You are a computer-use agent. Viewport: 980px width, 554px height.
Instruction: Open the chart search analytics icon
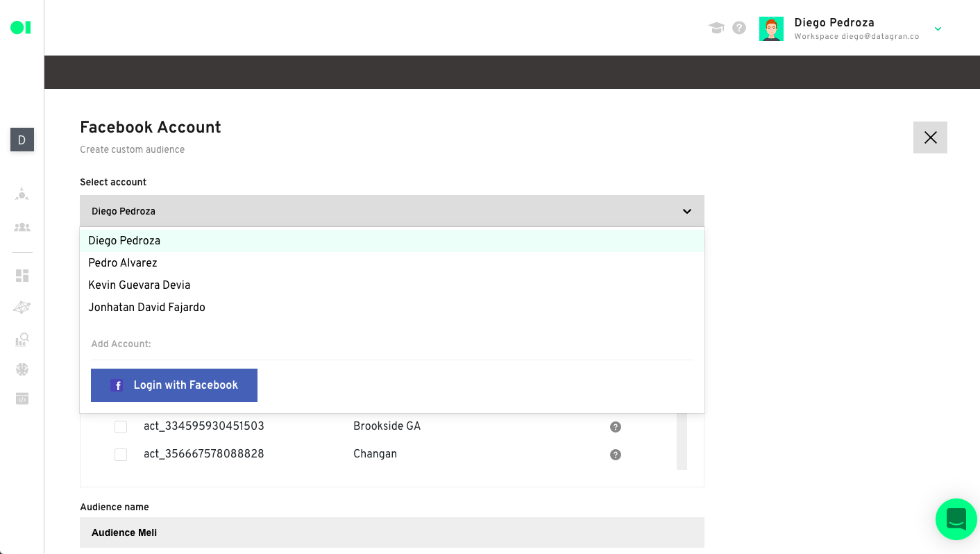point(22,339)
